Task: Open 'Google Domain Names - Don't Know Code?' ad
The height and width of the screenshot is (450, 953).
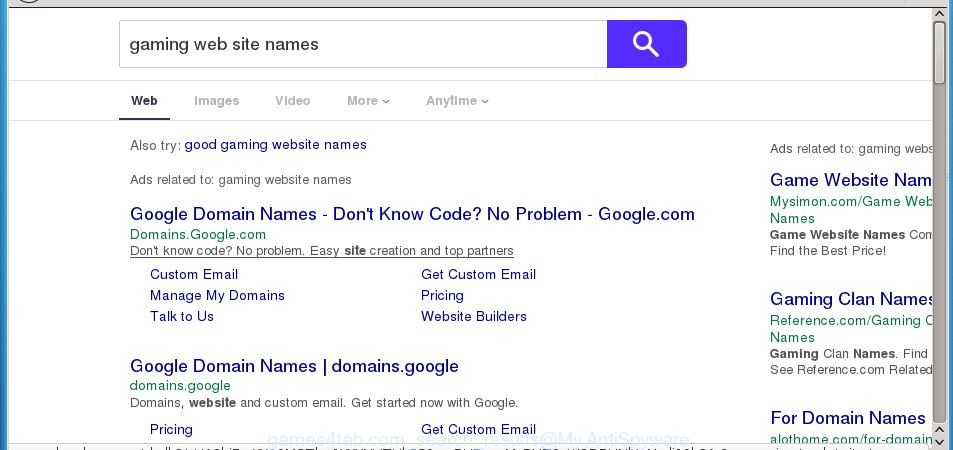Action: (412, 214)
